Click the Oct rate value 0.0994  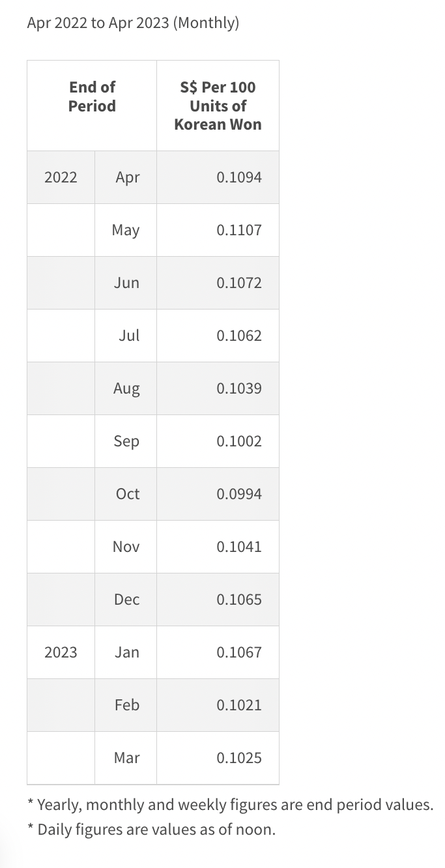(x=239, y=494)
